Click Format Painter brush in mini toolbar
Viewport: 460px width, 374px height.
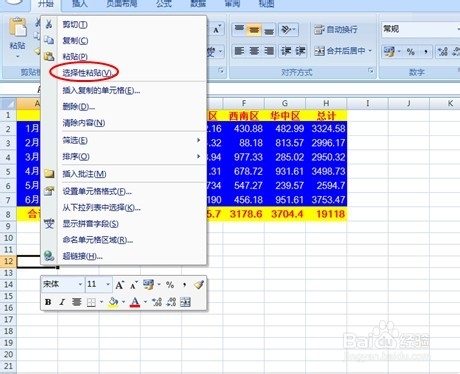tap(199, 285)
